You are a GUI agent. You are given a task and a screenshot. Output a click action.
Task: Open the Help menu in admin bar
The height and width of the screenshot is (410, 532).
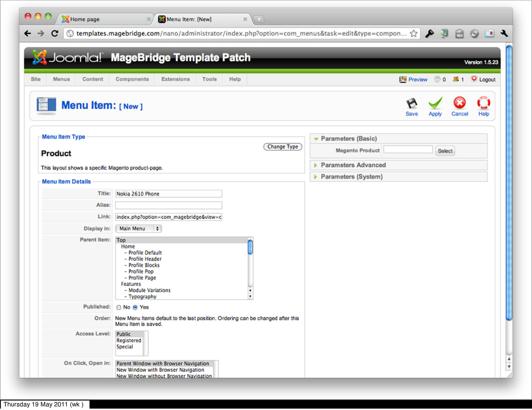[235, 79]
